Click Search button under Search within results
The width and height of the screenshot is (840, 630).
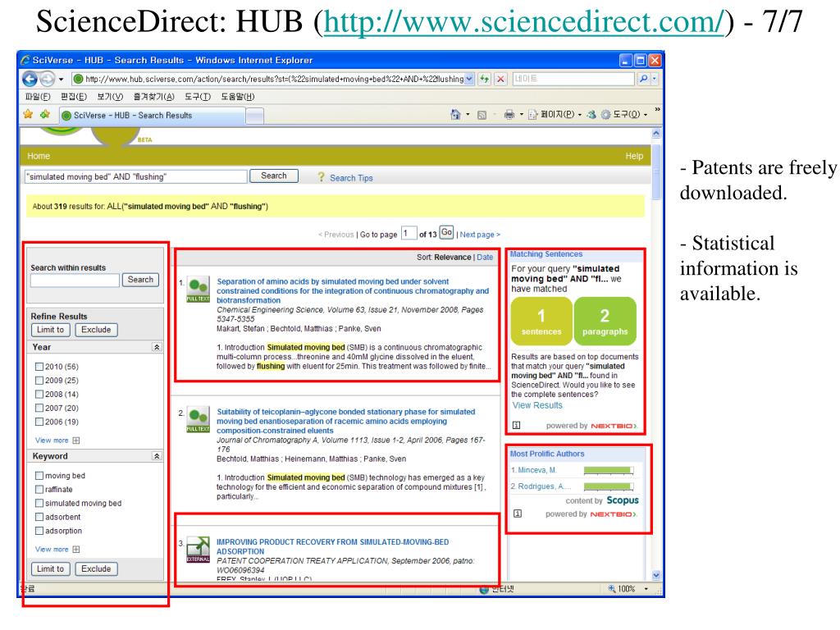click(x=140, y=280)
